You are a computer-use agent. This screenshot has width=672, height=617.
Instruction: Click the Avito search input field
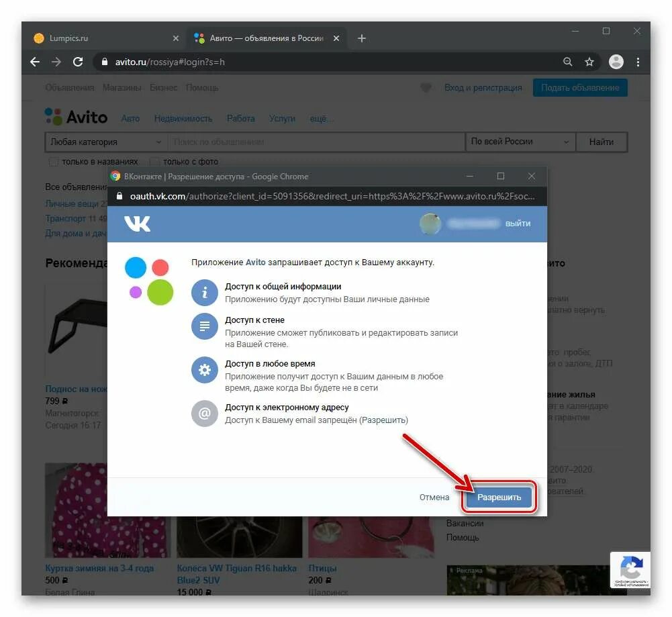tap(316, 142)
